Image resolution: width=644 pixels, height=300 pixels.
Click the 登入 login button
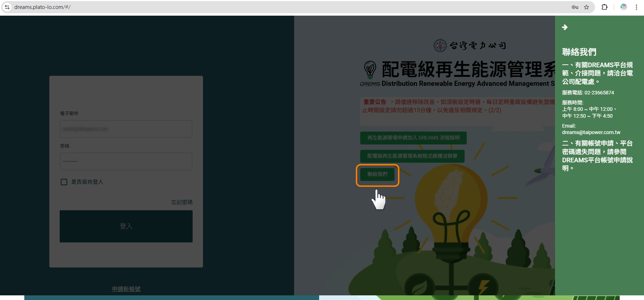pos(126,226)
